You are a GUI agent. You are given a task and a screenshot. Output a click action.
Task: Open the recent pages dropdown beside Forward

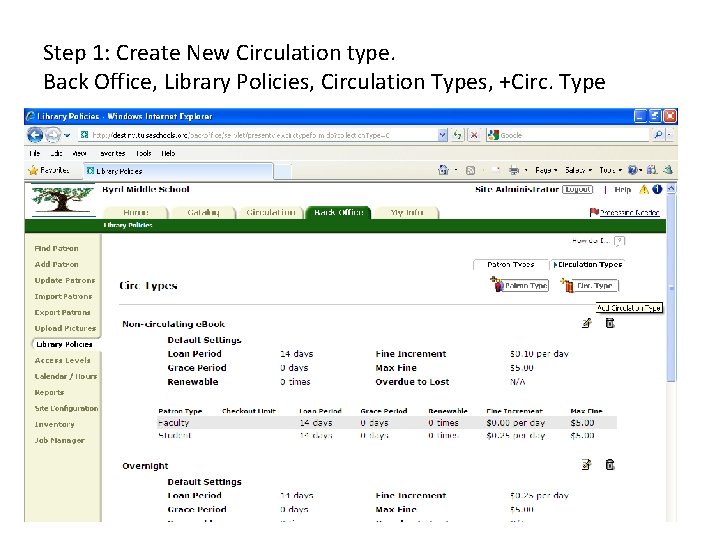67,135
